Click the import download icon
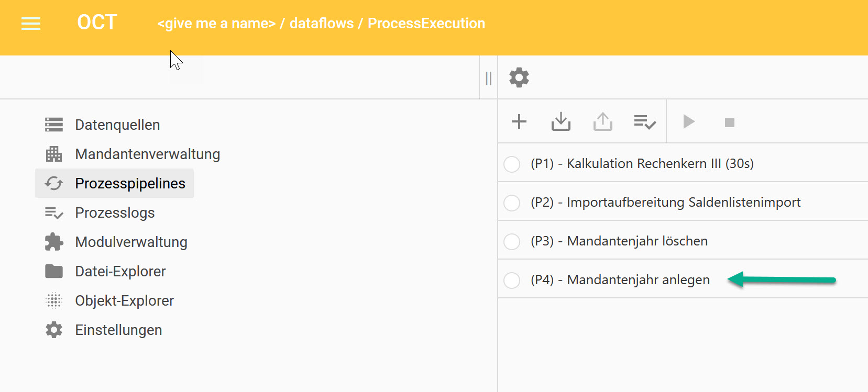Screen dimensions: 868x392 click(561, 121)
